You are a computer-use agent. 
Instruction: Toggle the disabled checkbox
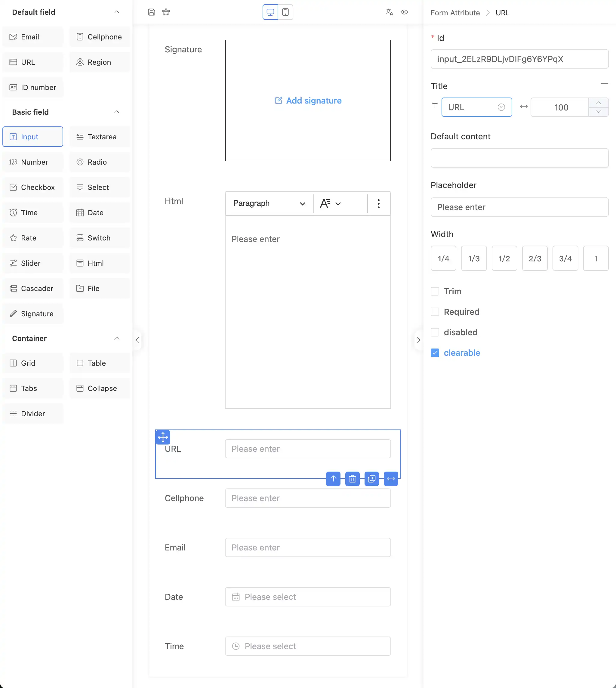(435, 332)
